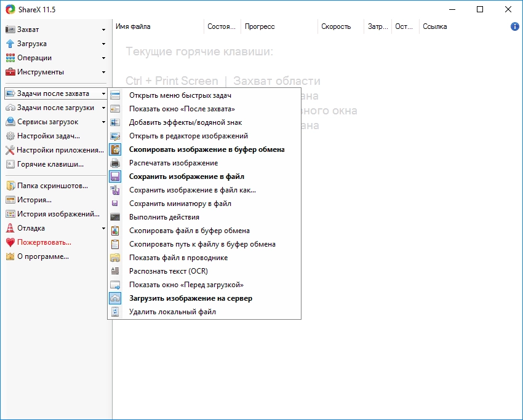The width and height of the screenshot is (523, 420).
Task: Click the terminal icon for Выполнить действия
Action: point(115,217)
